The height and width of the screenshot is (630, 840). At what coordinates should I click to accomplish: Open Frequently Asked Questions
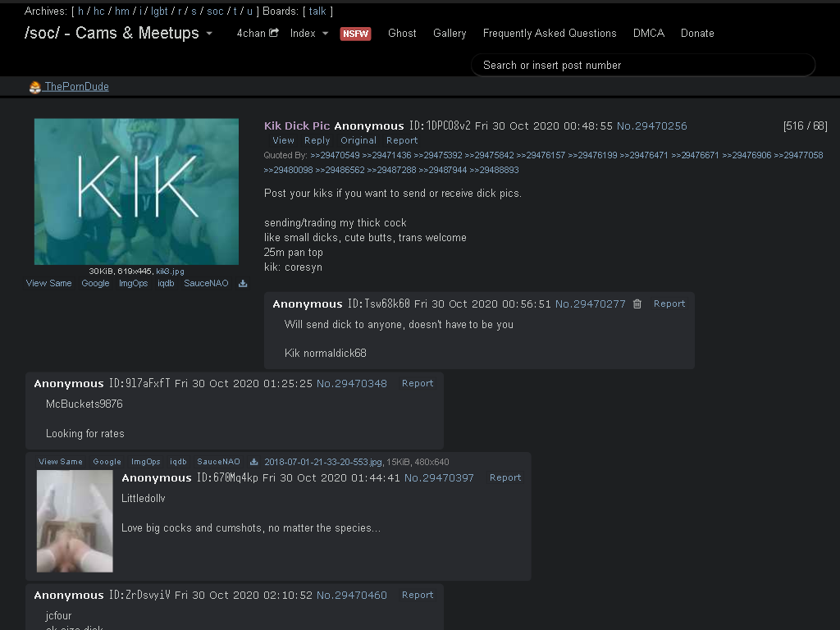pyautogui.click(x=550, y=33)
